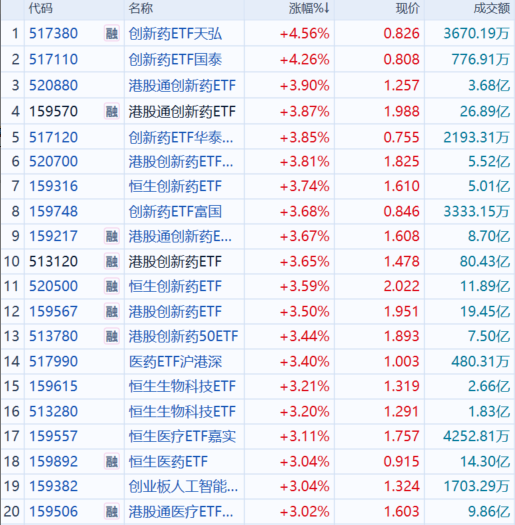Click the 融 badge in row 159567

(112, 311)
